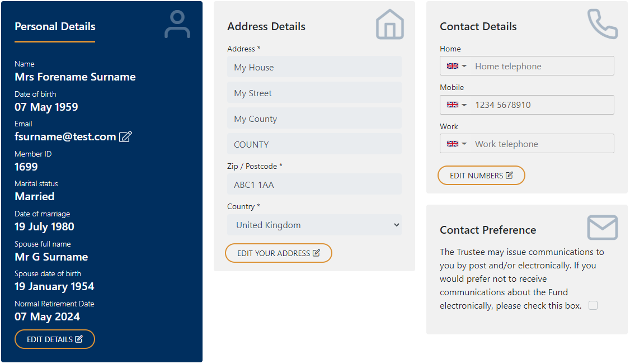Click the My House address field
Viewport: 630px width, 364px height.
click(x=314, y=67)
